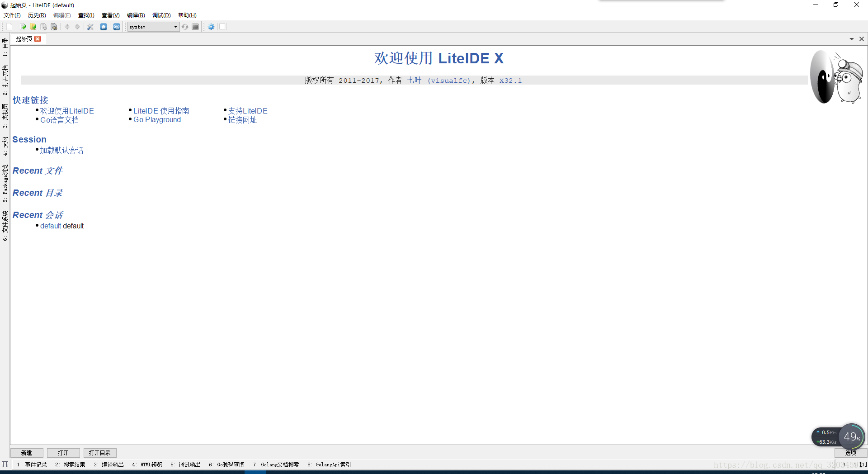This screenshot has width=868, height=474.
Task: Click the 加载默认会话 link
Action: click(x=61, y=150)
